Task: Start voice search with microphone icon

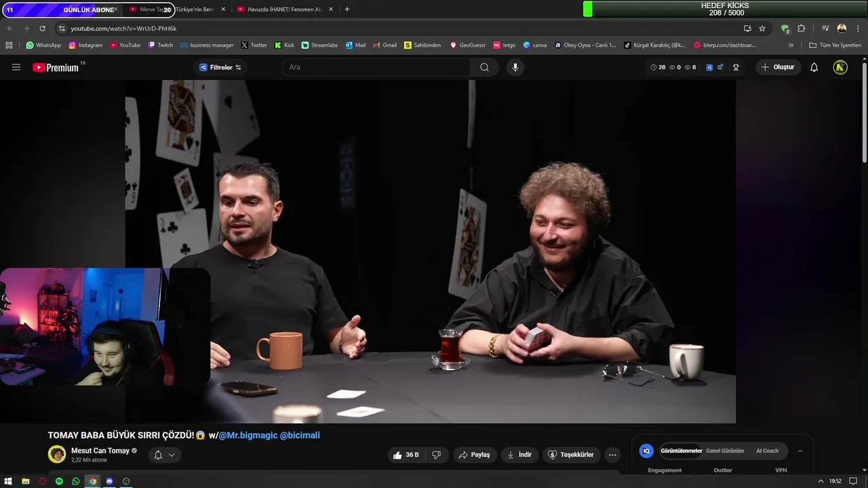Action: tap(515, 67)
